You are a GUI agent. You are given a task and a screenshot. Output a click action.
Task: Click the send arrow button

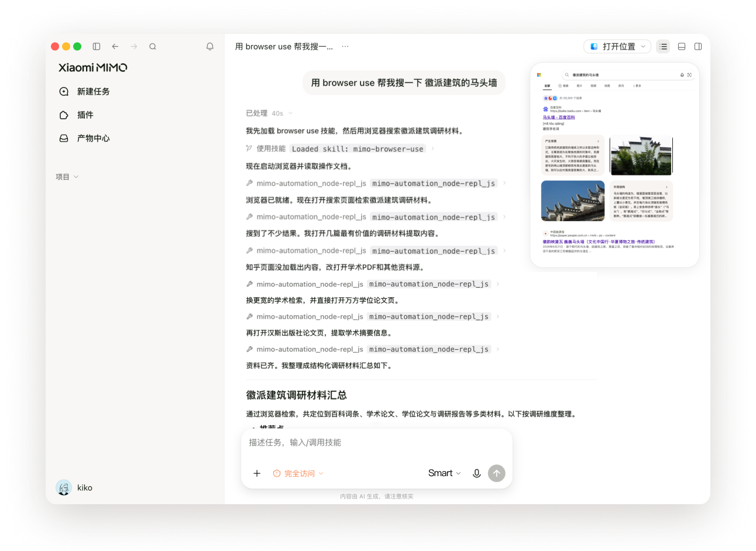pos(497,473)
